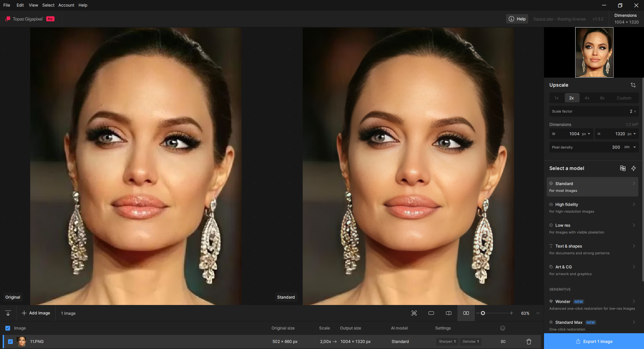644x349 pixels.
Task: Uncheck the 11.PNG row checkbox
Action: click(x=10, y=342)
